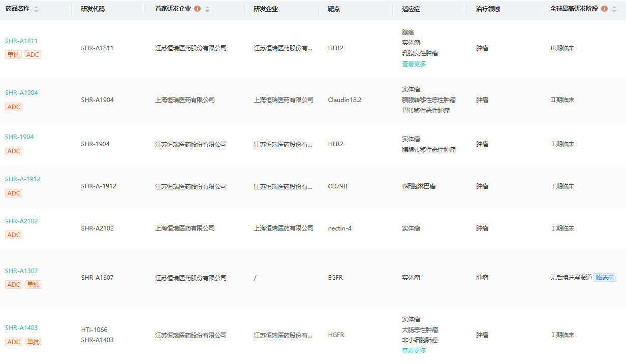
Task: Open drug SHR-A1403 link
Action: click(x=21, y=328)
